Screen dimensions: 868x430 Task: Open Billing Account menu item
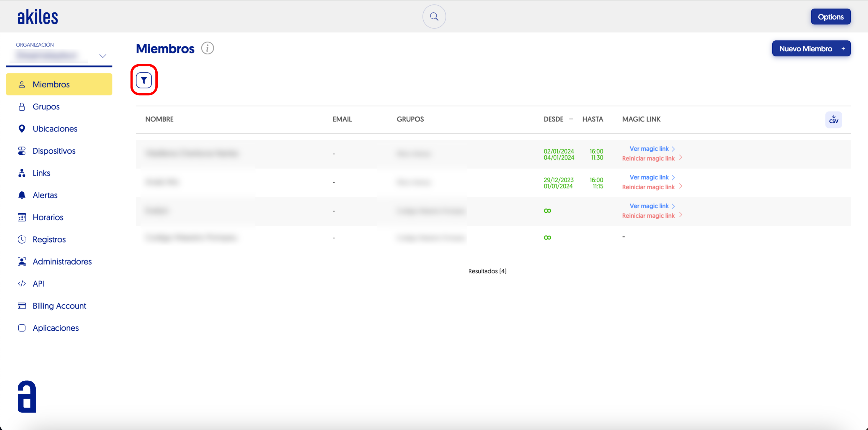59,306
